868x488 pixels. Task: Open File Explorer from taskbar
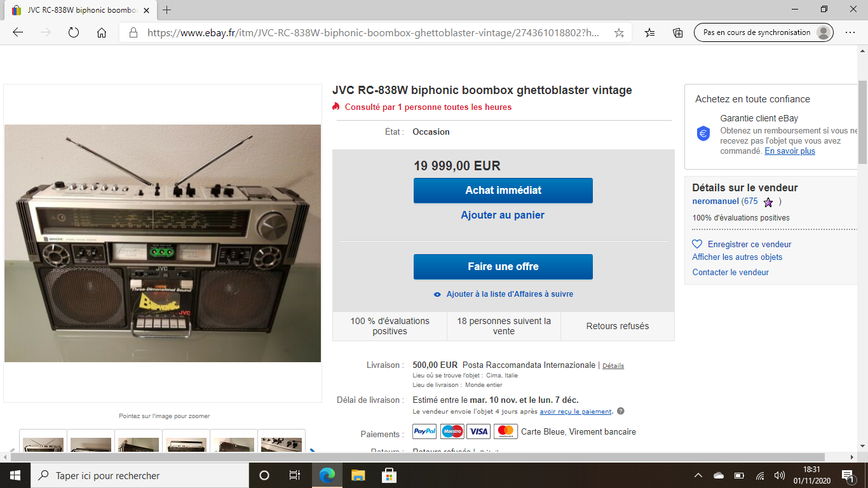pos(358,475)
